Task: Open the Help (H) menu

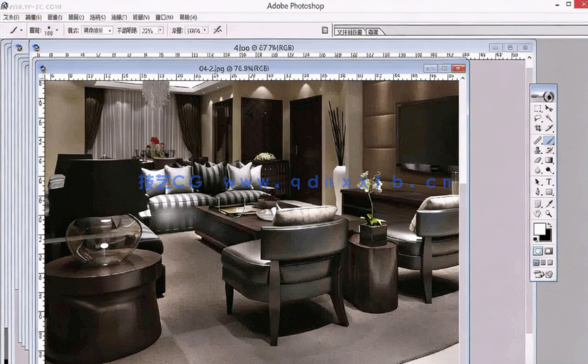Action: [188, 17]
